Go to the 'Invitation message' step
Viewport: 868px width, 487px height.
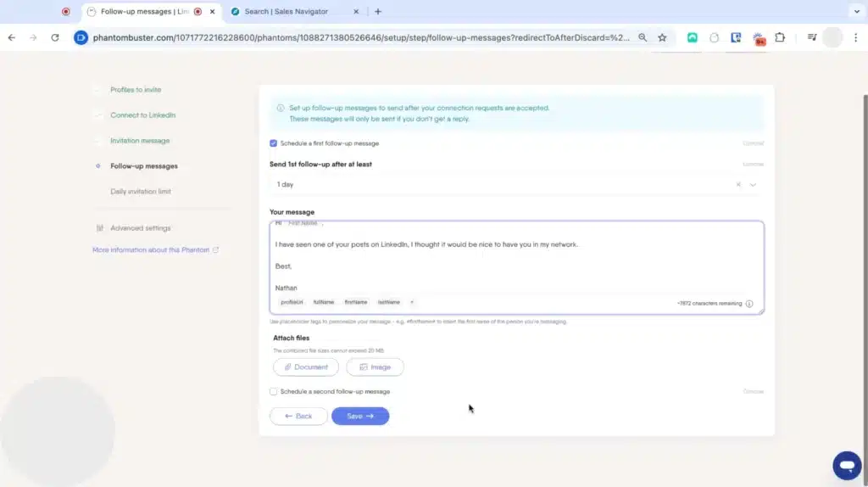click(140, 141)
